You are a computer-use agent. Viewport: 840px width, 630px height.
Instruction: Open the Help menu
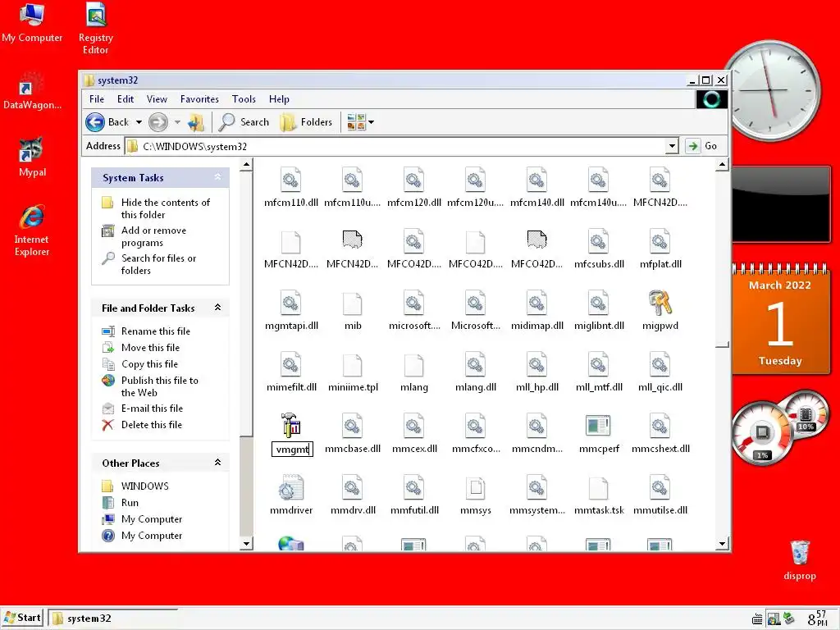(279, 99)
